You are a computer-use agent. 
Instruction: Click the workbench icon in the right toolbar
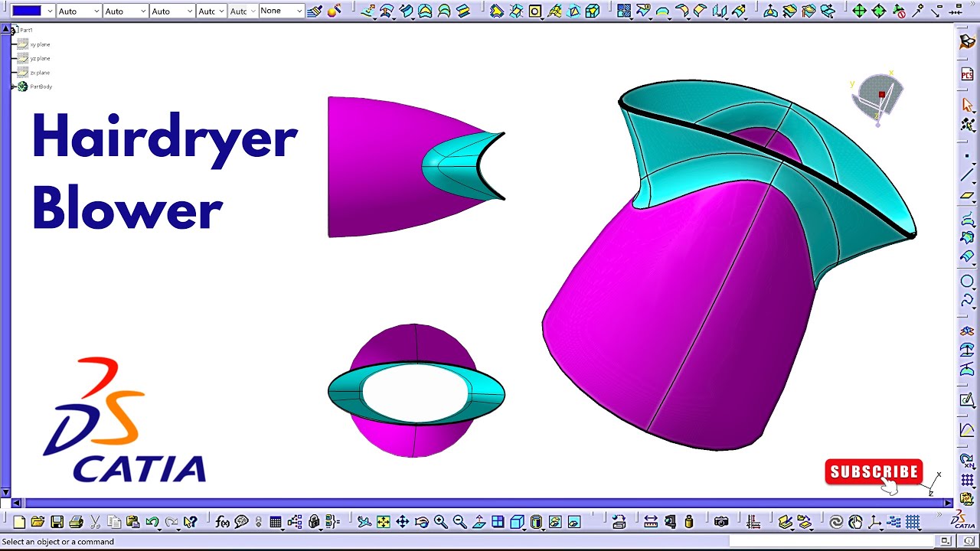pyautogui.click(x=968, y=41)
